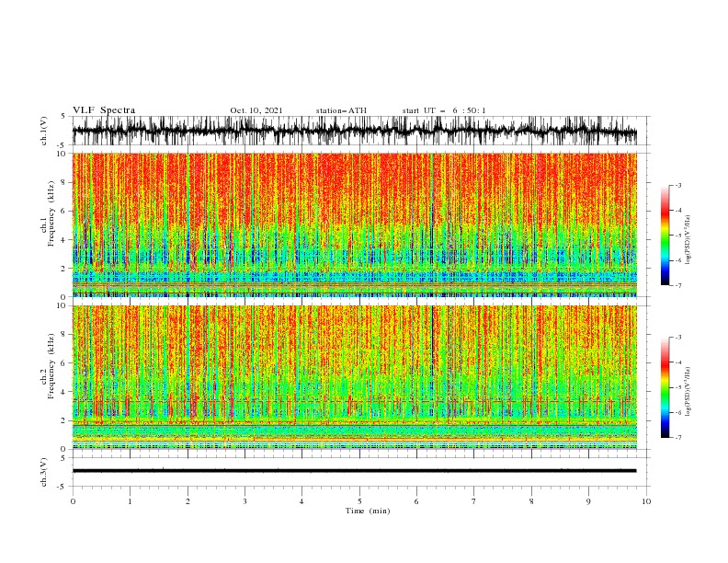Click time axis tick label "2"
Image resolution: width=728 pixels, height=563 pixels.
pos(188,501)
